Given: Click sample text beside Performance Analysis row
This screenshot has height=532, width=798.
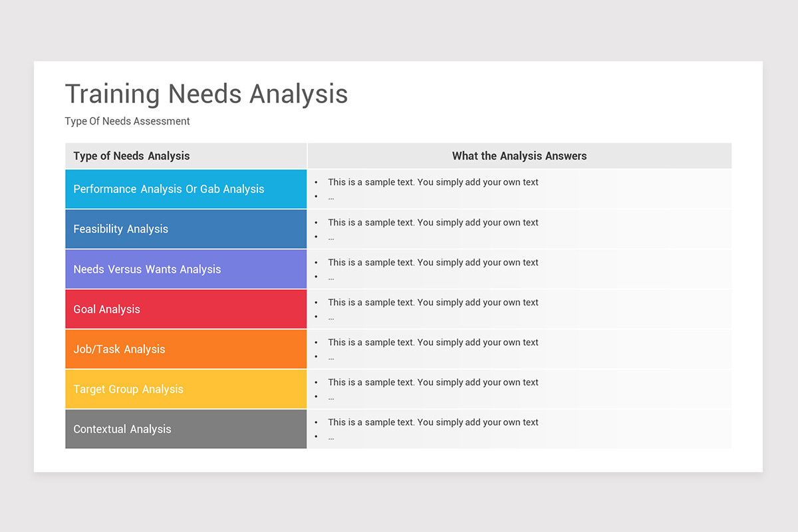Looking at the screenshot, I should (433, 182).
